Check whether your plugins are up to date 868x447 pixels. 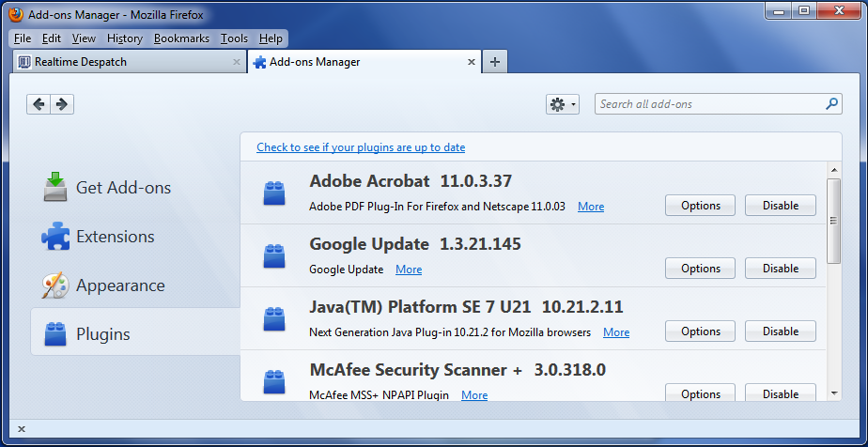click(361, 147)
